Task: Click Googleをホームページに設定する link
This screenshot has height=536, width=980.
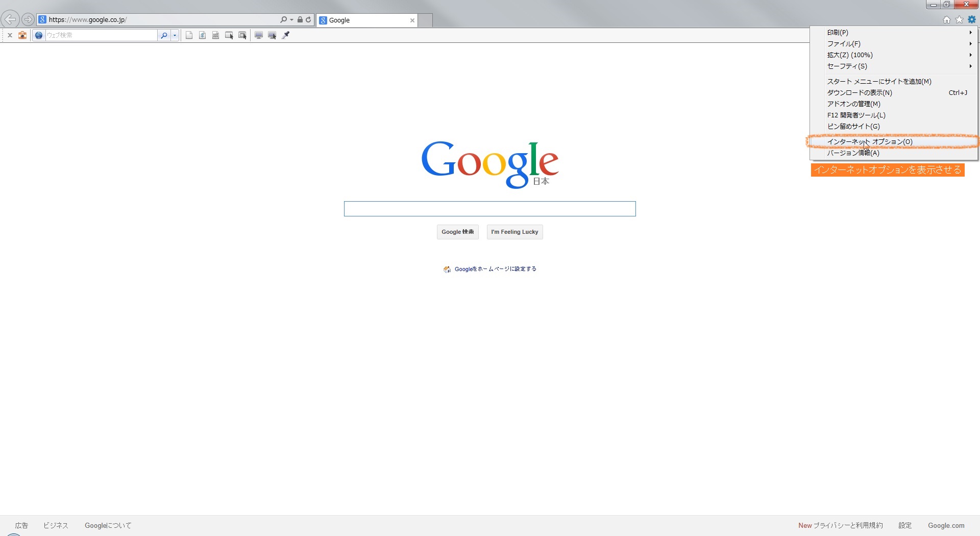Action: pos(495,269)
